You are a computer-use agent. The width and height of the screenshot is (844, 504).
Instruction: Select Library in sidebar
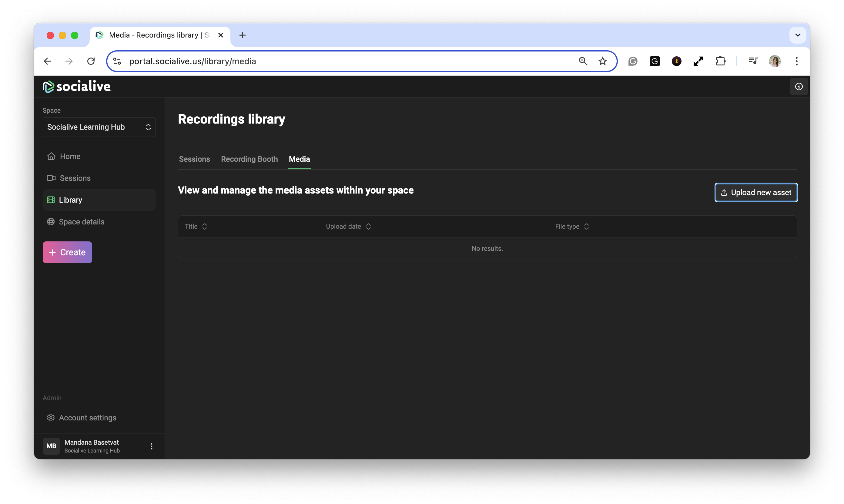(x=70, y=200)
